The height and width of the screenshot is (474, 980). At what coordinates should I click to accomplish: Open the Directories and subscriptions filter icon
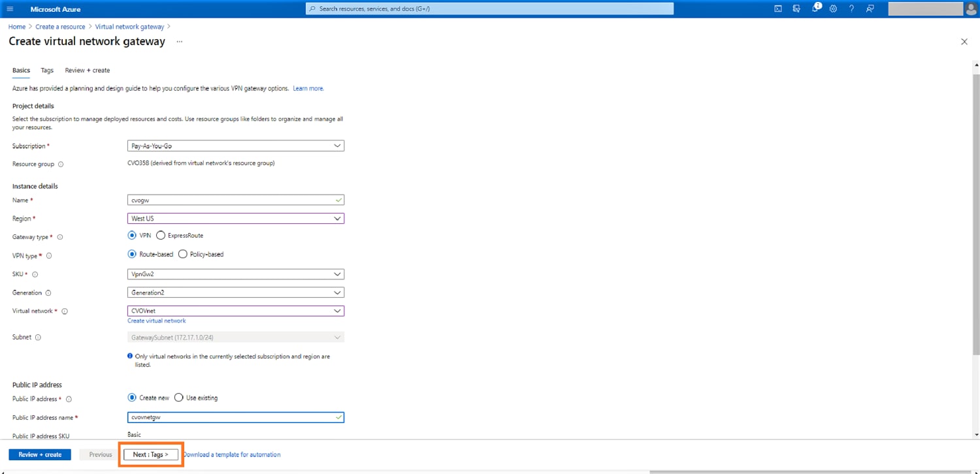click(796, 8)
